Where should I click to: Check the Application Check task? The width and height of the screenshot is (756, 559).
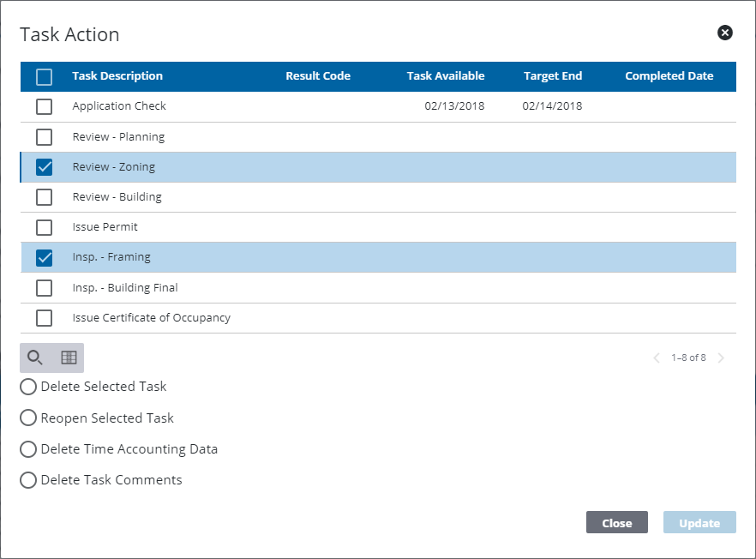click(x=44, y=106)
